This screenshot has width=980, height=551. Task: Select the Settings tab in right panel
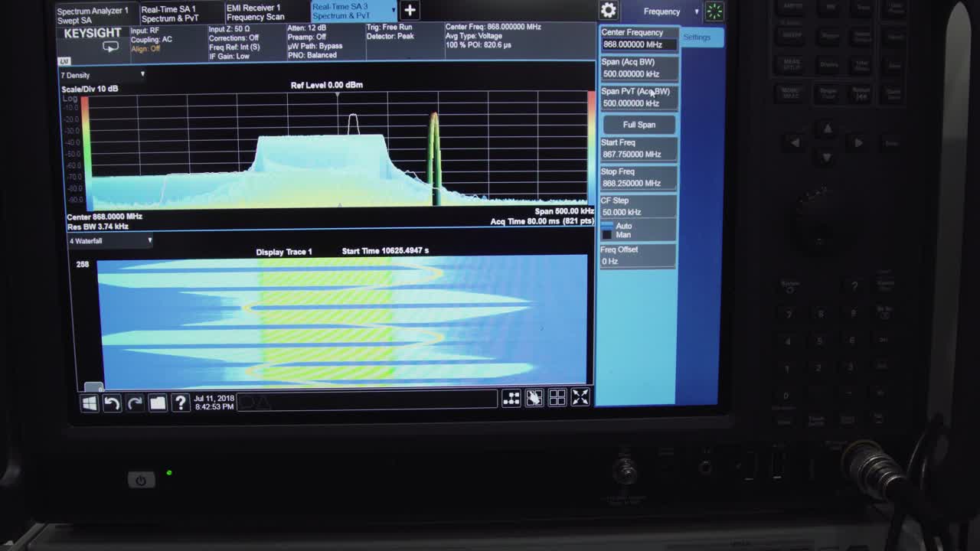point(701,37)
